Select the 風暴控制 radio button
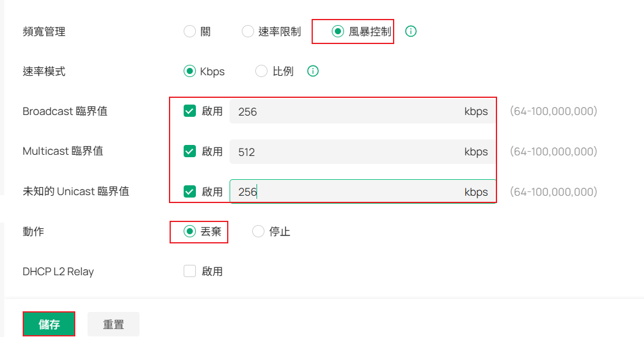 click(x=338, y=31)
